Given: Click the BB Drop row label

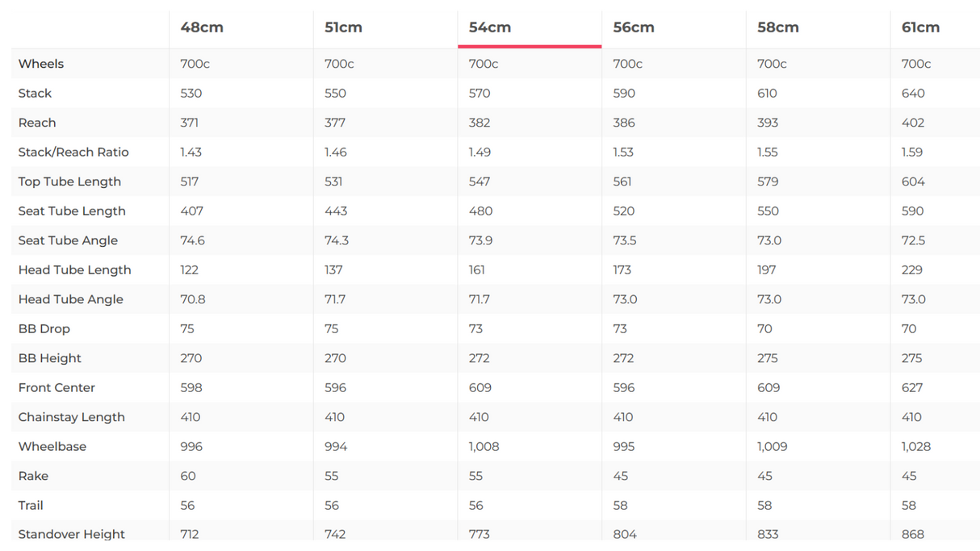Looking at the screenshot, I should coord(44,329).
